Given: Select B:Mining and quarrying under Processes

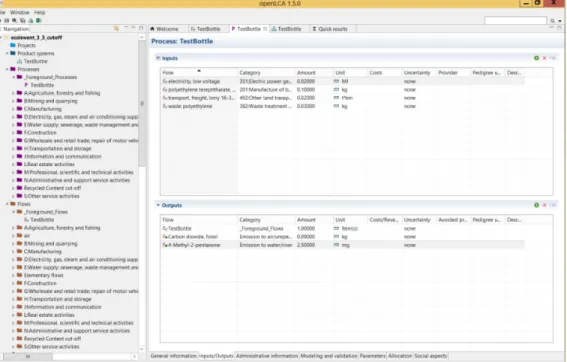Looking at the screenshot, I should (x=51, y=101).
